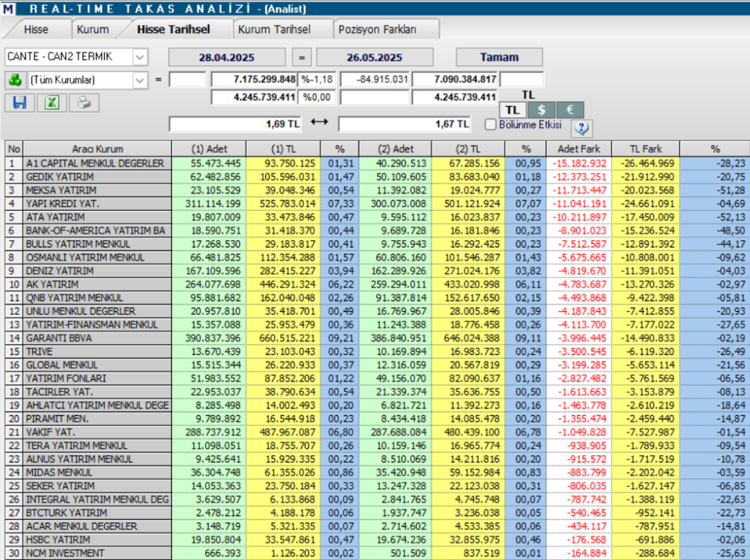The image size is (750, 560).
Task: Print the report via printer icon
Action: pos(83,102)
